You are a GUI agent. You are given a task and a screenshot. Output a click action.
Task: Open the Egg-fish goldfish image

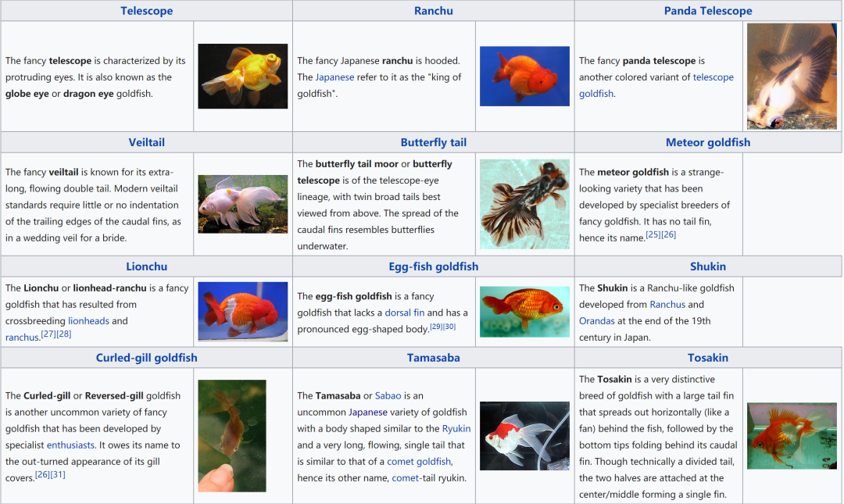click(x=524, y=312)
